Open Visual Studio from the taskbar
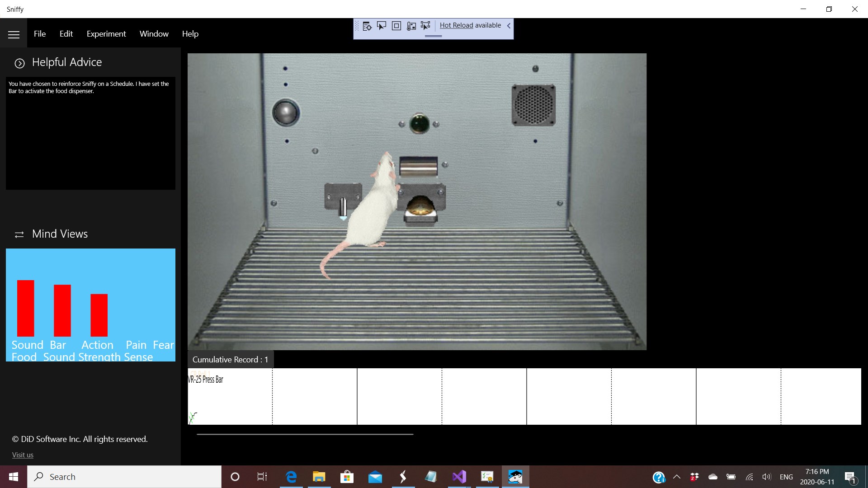The width and height of the screenshot is (868, 488). click(x=459, y=477)
